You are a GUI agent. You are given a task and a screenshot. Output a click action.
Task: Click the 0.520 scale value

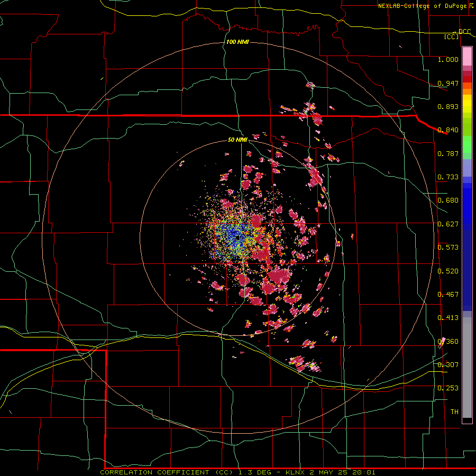pos(448,271)
